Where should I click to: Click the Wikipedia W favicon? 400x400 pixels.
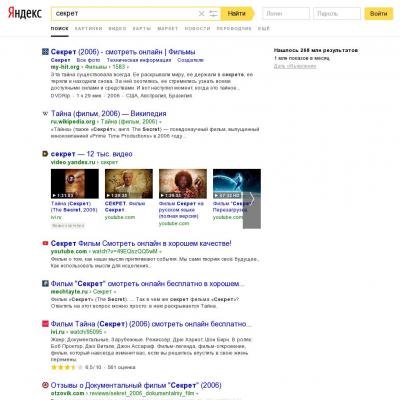click(x=45, y=114)
